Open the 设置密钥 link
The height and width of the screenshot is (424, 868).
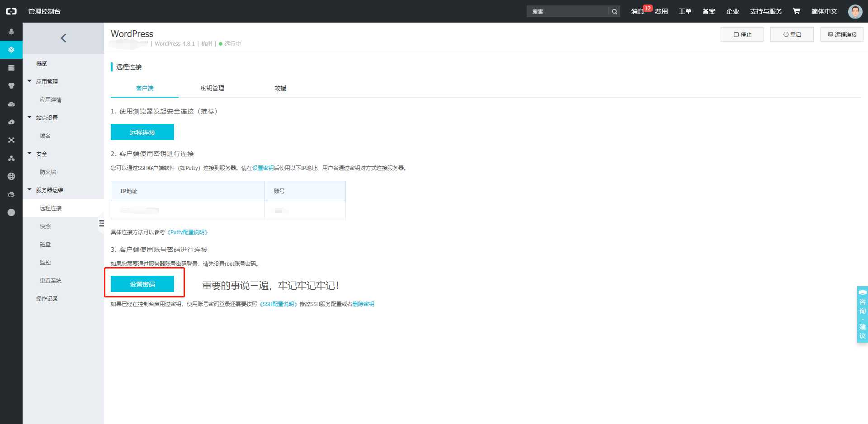coord(263,168)
